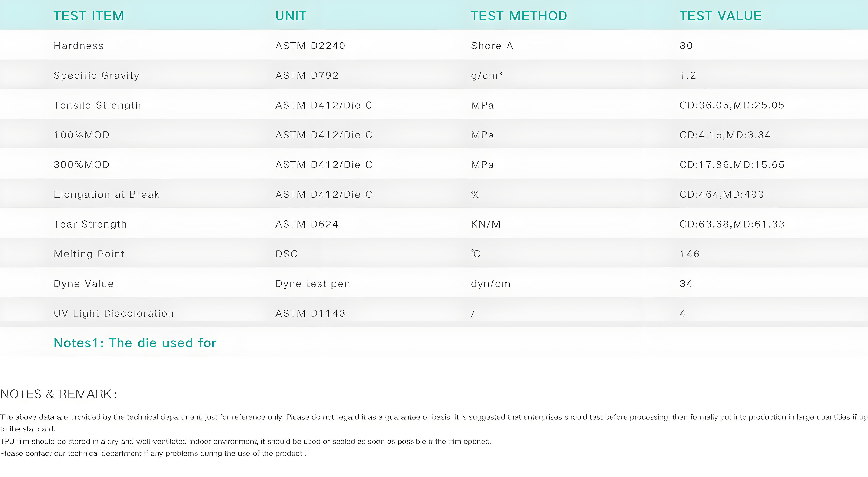Click the NOTES & REMARK heading

[x=59, y=394]
